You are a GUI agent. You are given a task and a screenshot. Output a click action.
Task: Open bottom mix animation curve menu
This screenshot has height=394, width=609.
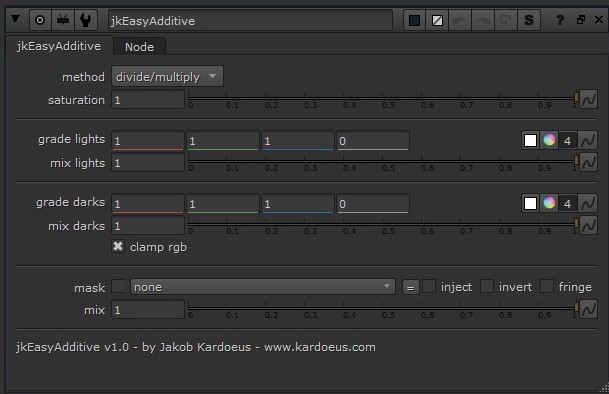[588, 309]
